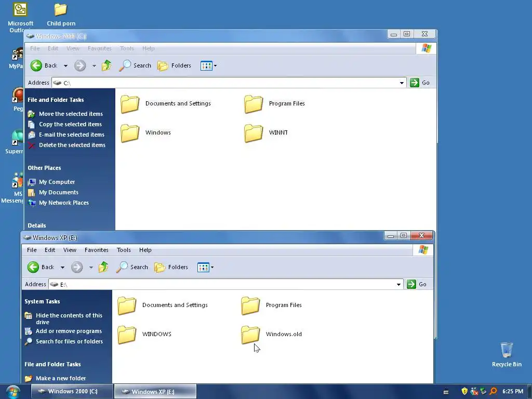Open My Computer from Other Places

point(57,182)
